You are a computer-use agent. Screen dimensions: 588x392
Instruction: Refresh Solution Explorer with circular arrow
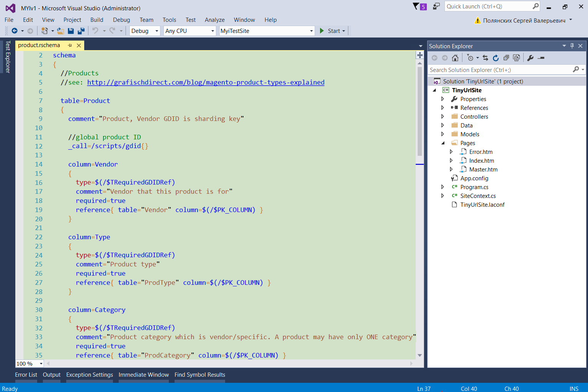coord(496,58)
